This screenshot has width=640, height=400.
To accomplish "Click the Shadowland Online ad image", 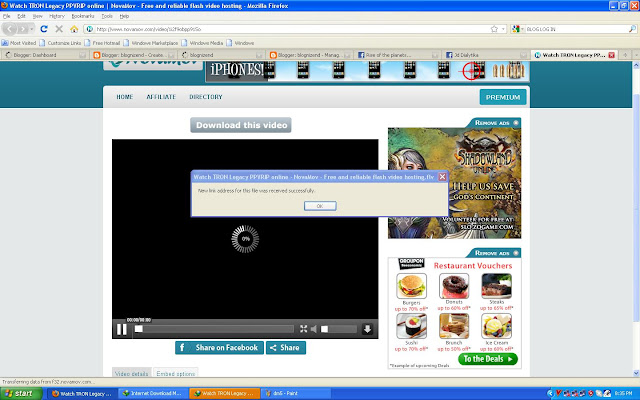I will coord(454,183).
